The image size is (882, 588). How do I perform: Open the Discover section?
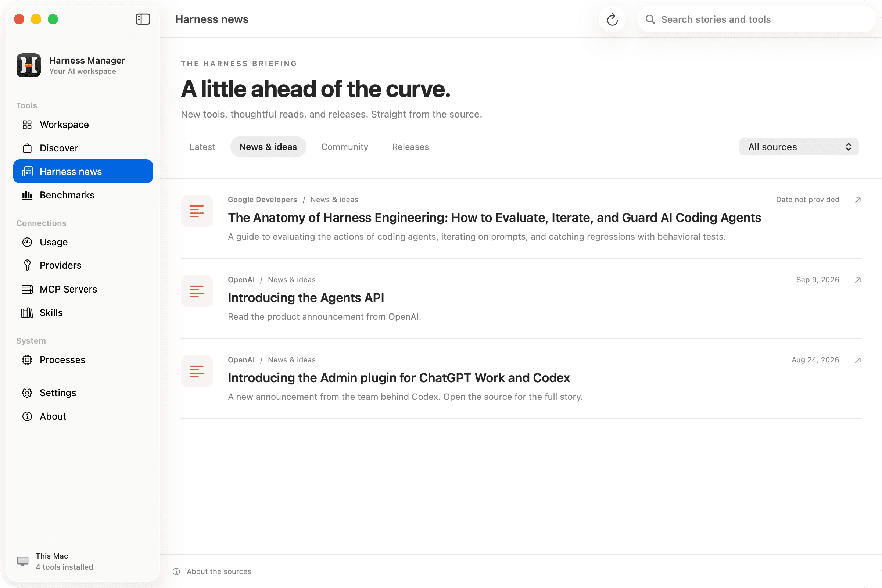coord(83,148)
